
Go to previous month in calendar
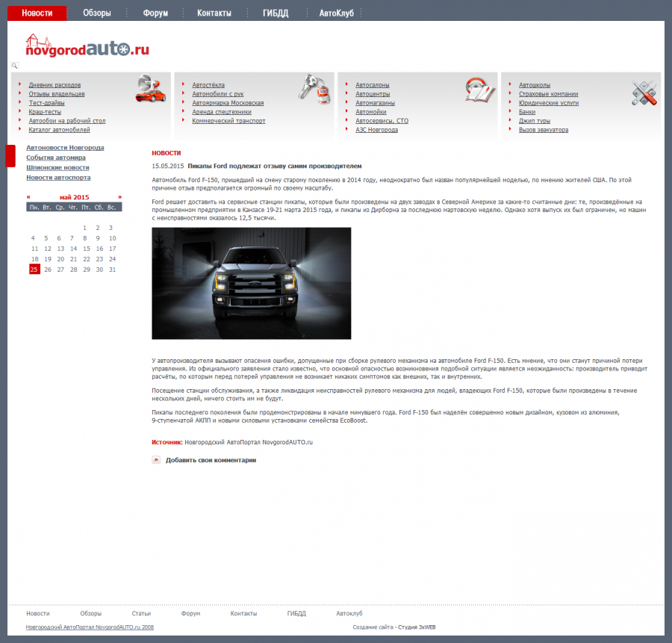pyautogui.click(x=28, y=197)
